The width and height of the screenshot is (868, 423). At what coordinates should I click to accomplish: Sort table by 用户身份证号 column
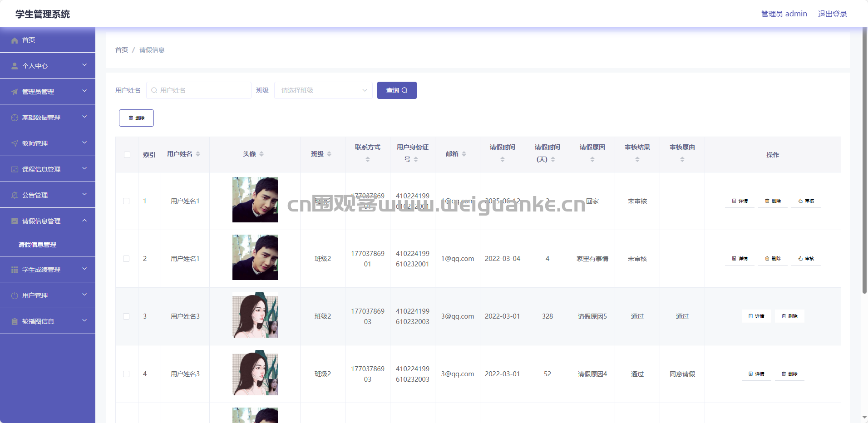(x=416, y=159)
